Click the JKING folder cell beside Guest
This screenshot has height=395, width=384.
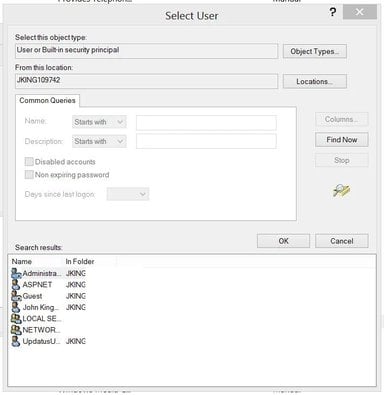click(x=76, y=296)
